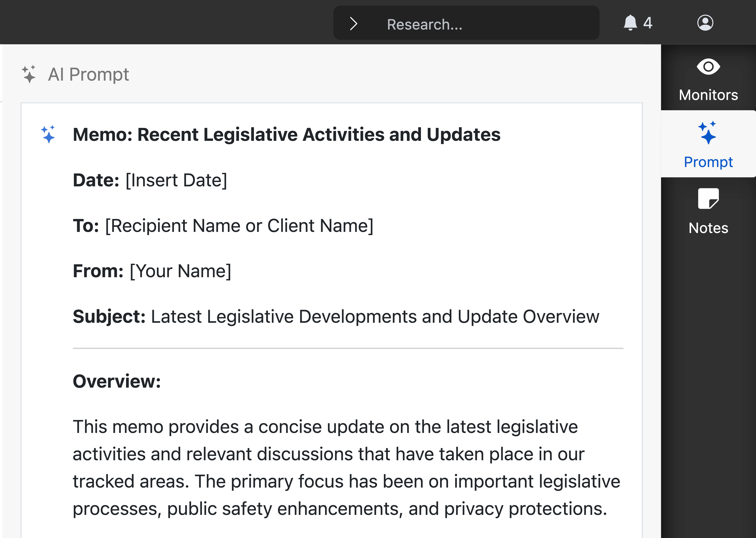Switch to the Monitors tab label

click(x=708, y=95)
